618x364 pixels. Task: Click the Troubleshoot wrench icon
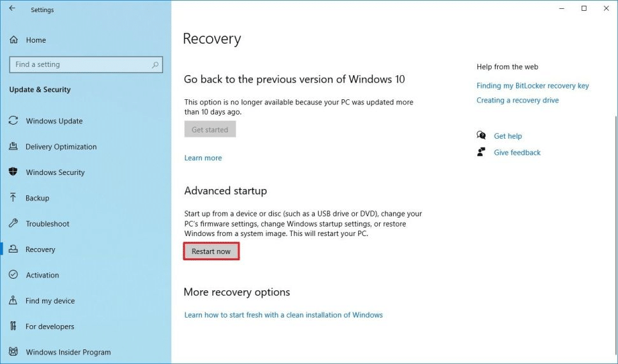pos(13,224)
